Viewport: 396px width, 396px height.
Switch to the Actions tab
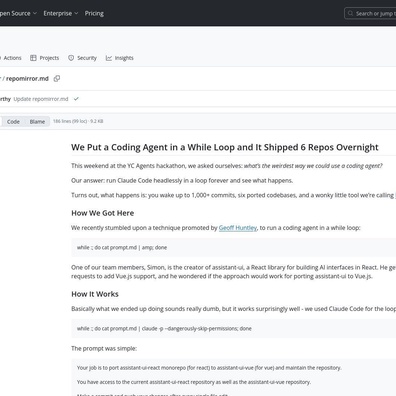(x=12, y=58)
